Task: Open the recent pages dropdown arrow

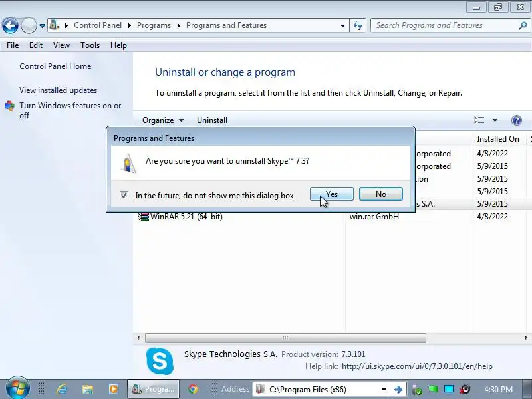Action: [42, 26]
